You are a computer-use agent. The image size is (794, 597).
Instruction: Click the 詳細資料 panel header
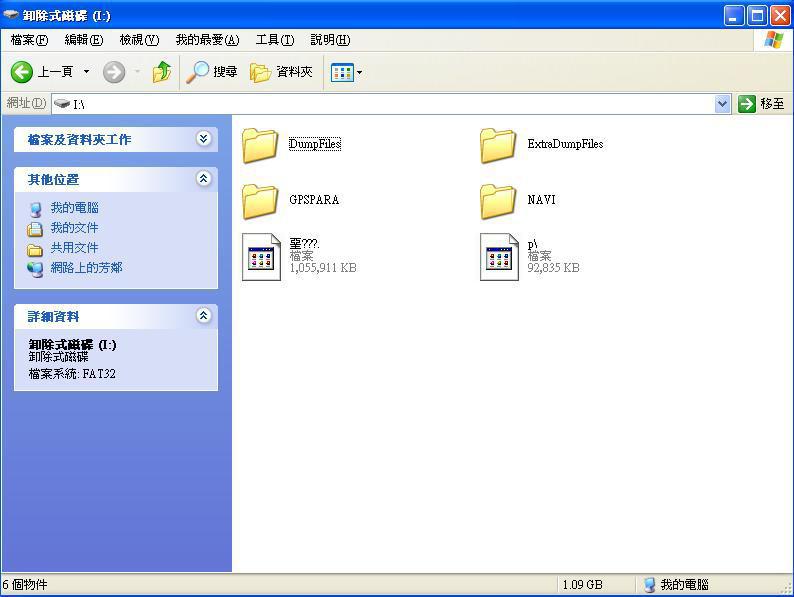(116, 316)
